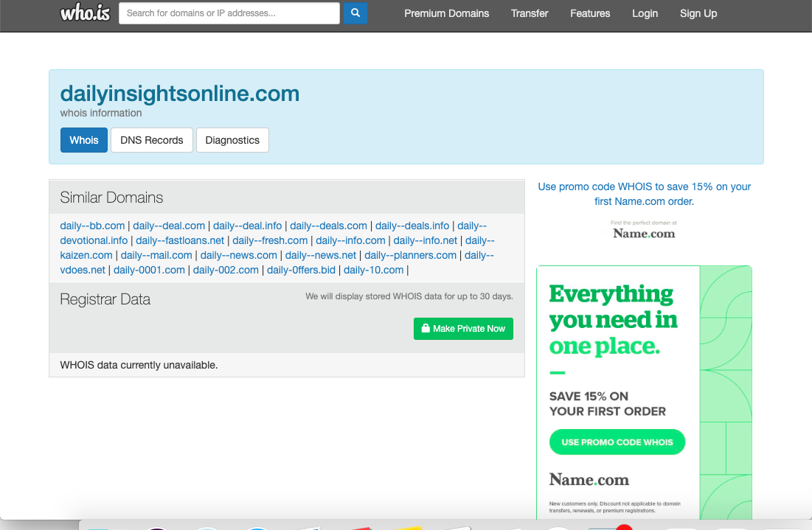Switch to the Diagnostics tab
The height and width of the screenshot is (530, 812).
[232, 140]
